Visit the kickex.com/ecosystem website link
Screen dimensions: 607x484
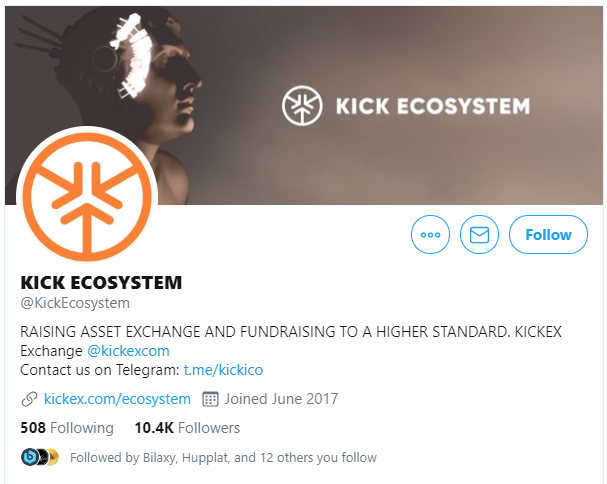[x=117, y=399]
